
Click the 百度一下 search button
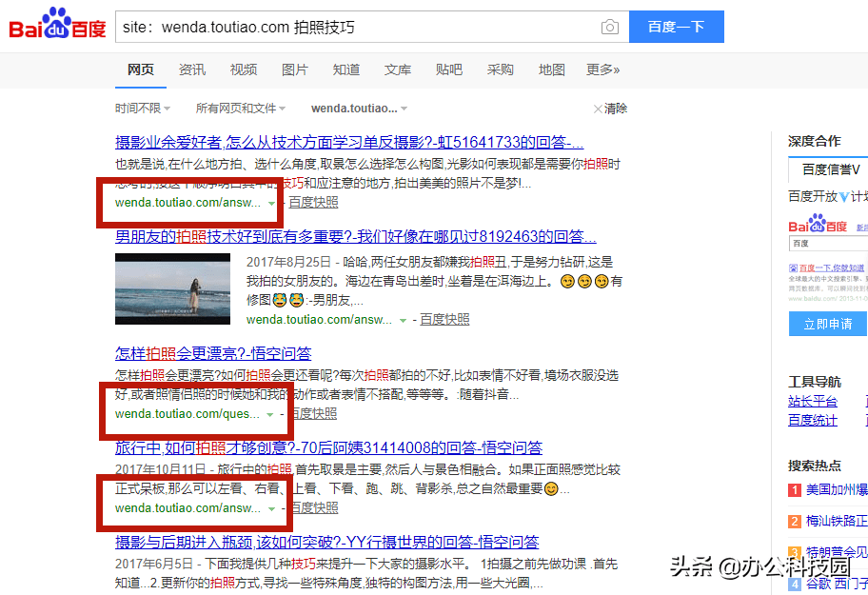point(676,27)
